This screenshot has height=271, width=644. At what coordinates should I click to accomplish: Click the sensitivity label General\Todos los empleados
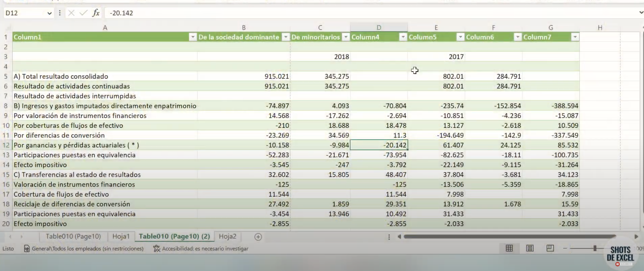[88, 249]
